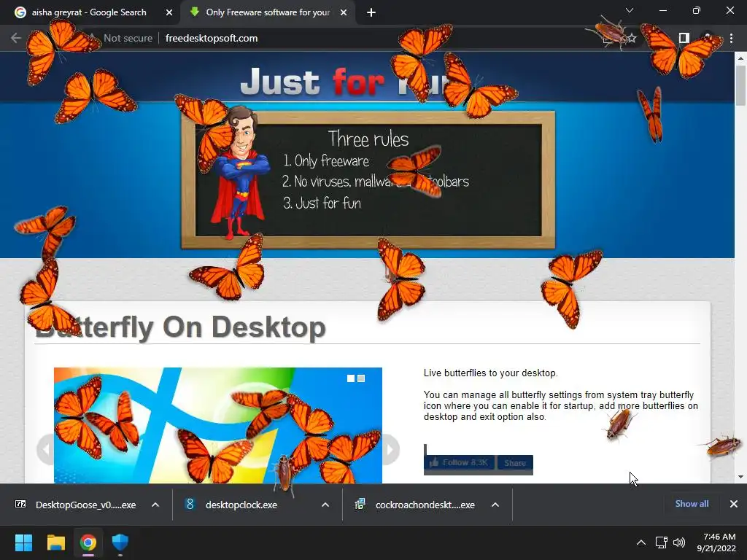Switch to the aisha greyrat Google Search tab
The image size is (747, 560).
click(88, 12)
